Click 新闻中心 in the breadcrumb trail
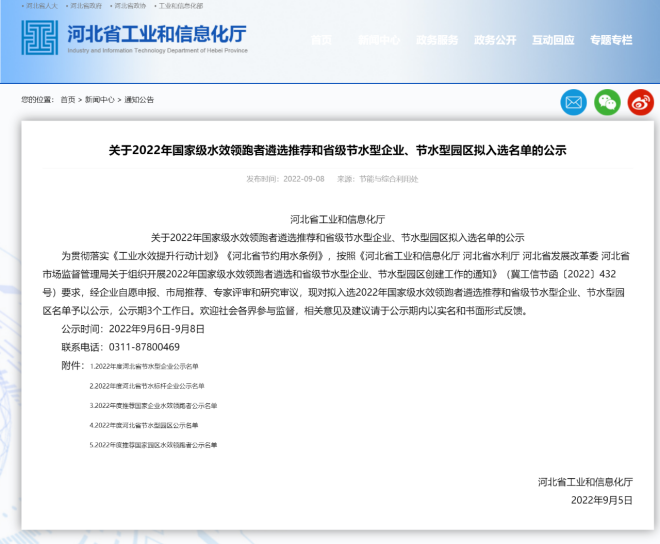This screenshot has height=544, width=660. coord(99,100)
